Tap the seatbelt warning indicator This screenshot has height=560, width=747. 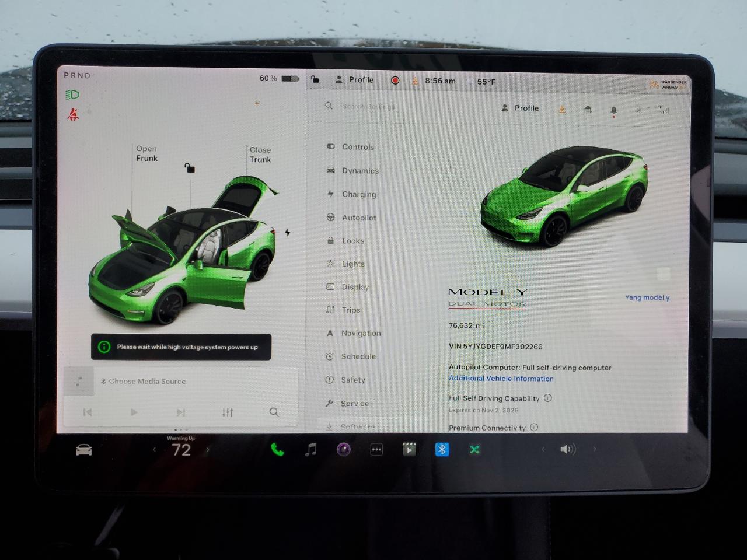[x=72, y=114]
